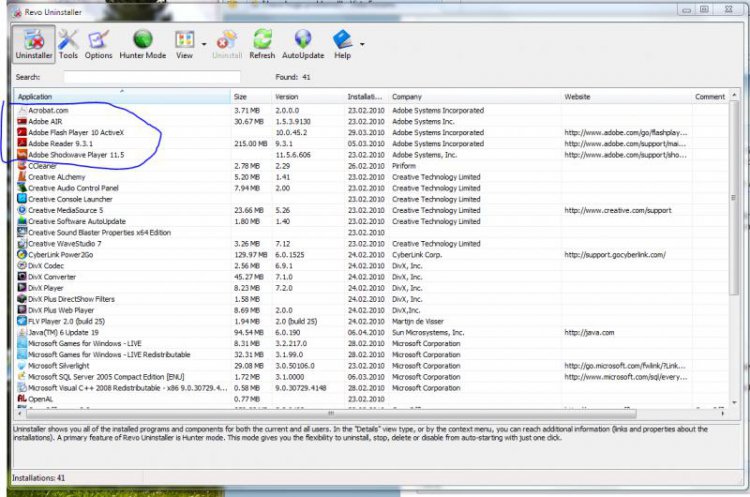
Task: Click the http://support.gocyberlink.com/ website cell
Action: (x=615, y=254)
